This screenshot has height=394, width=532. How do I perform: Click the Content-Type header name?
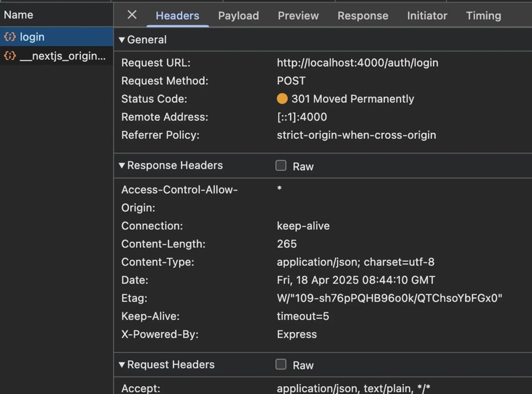[x=158, y=262]
